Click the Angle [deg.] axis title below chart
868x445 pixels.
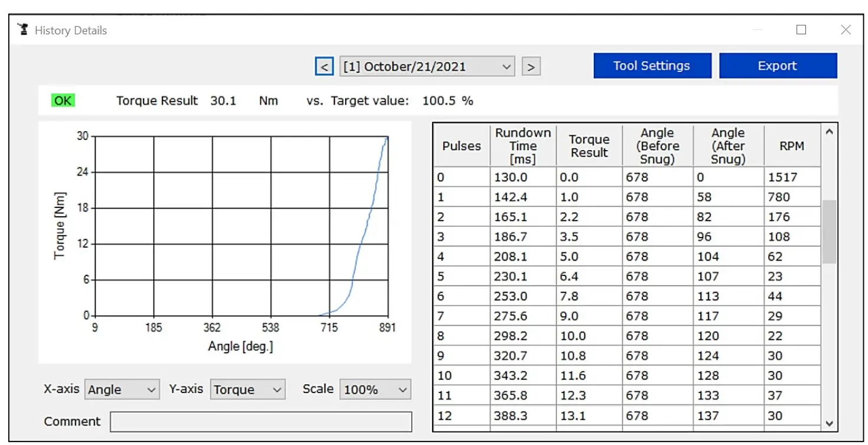(240, 346)
